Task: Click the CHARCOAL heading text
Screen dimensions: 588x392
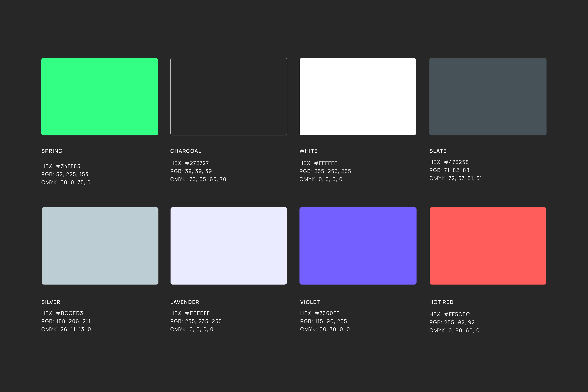Action: [x=185, y=151]
